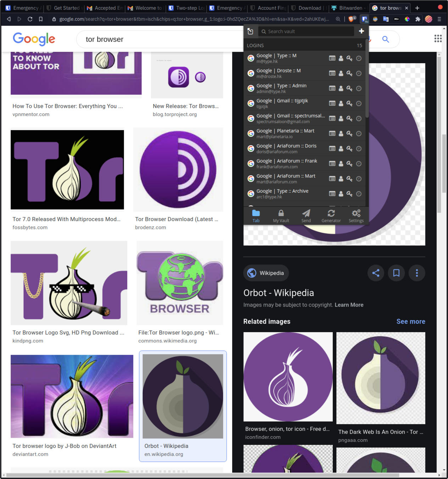Copy password for Planetaria :: Mart login

click(x=349, y=133)
